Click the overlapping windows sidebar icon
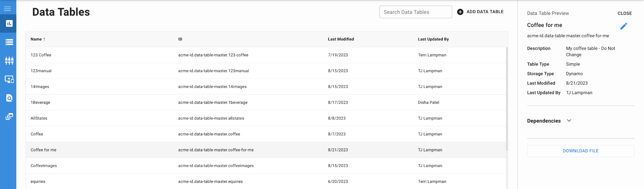The height and width of the screenshot is (189, 644). 9,117
